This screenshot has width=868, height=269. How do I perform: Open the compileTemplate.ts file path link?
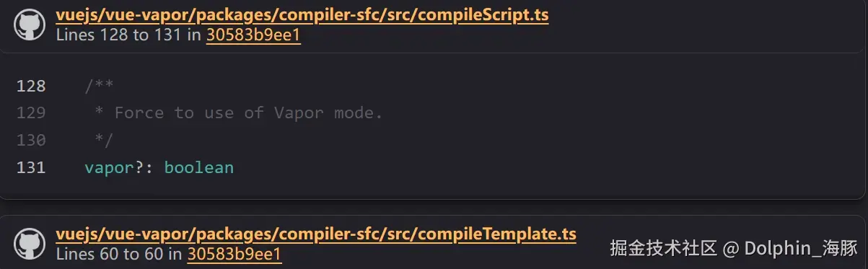click(316, 234)
